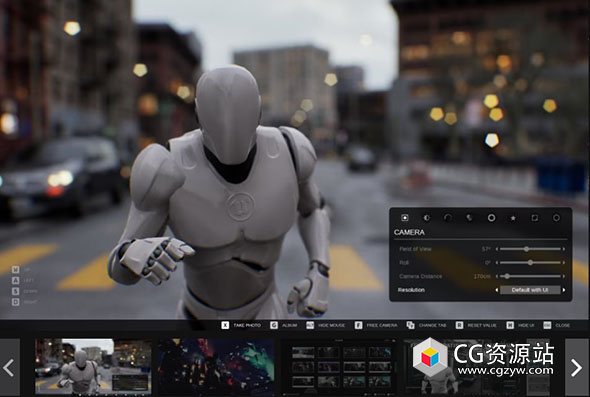590x397 pixels.
Task: Click the key icon beside Change Tab
Action: pyautogui.click(x=411, y=325)
